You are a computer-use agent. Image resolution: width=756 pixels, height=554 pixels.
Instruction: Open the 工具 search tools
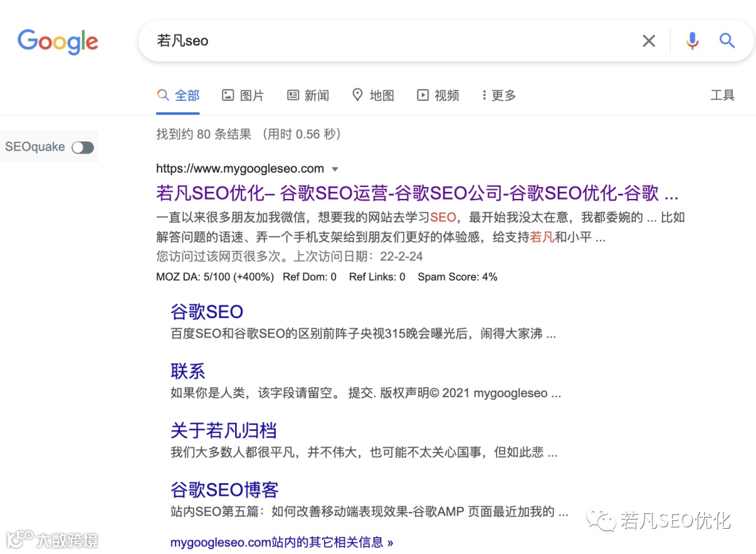tap(722, 95)
